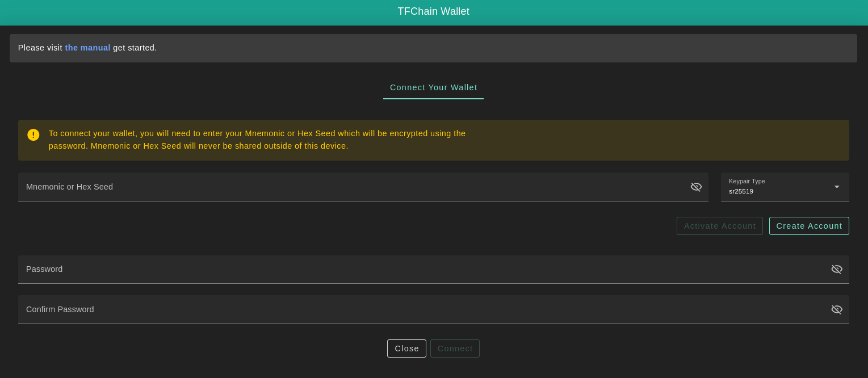Reveal the Confirm Password text
The height and width of the screenshot is (378, 868).
click(837, 309)
